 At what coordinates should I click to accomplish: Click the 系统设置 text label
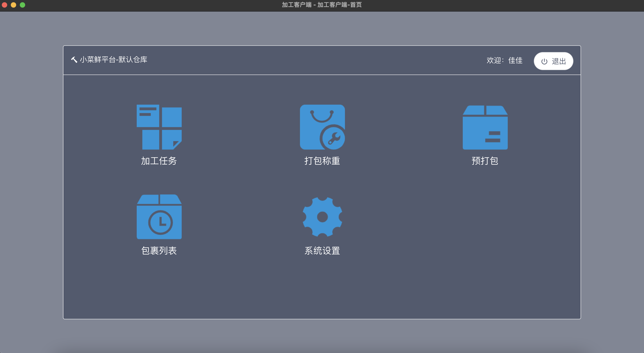pos(322,251)
